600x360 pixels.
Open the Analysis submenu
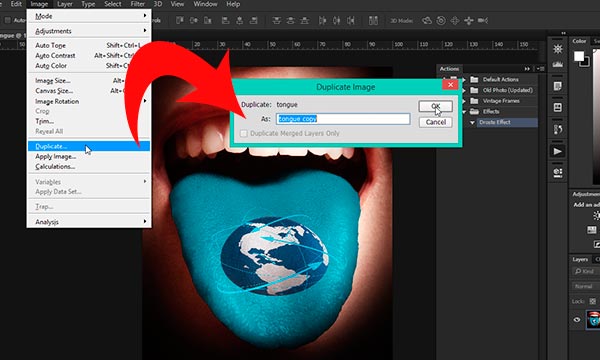89,222
